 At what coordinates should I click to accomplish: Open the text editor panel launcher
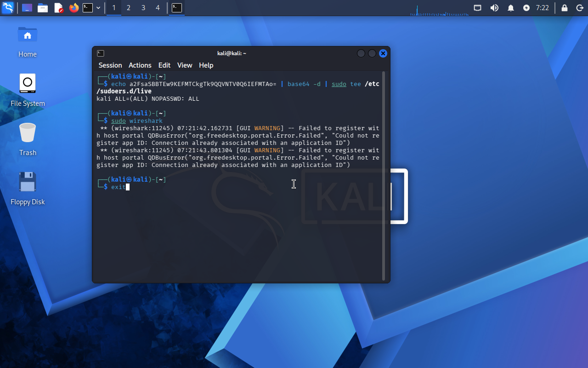[58, 8]
